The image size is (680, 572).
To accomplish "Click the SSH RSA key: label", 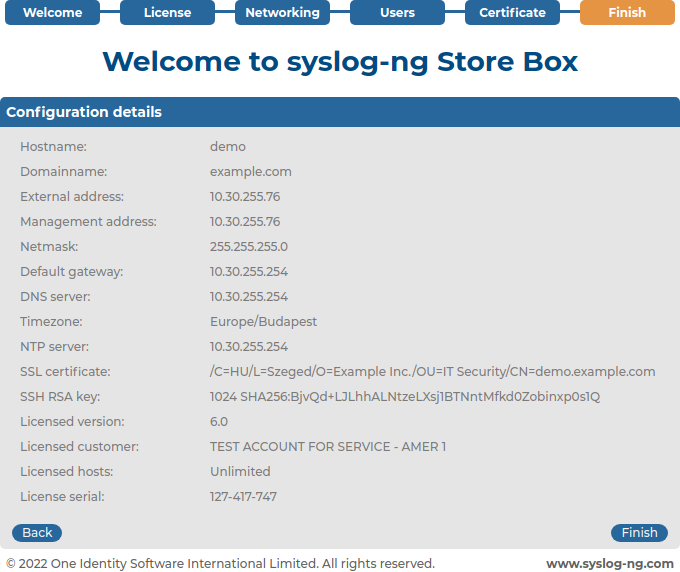I will pos(60,397).
